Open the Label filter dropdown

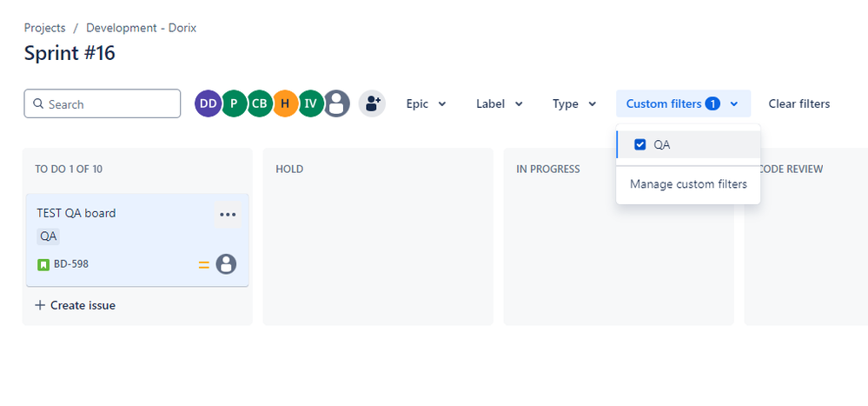[x=500, y=103]
